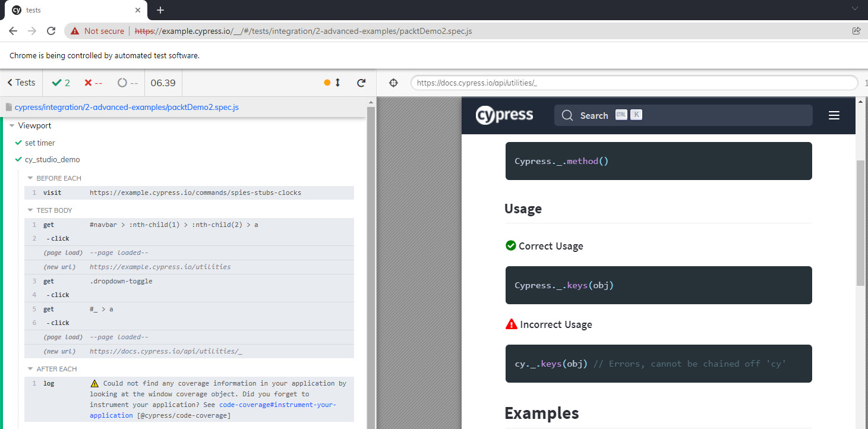Open the set timer test
Viewport: 868px width, 429px height.
click(40, 143)
